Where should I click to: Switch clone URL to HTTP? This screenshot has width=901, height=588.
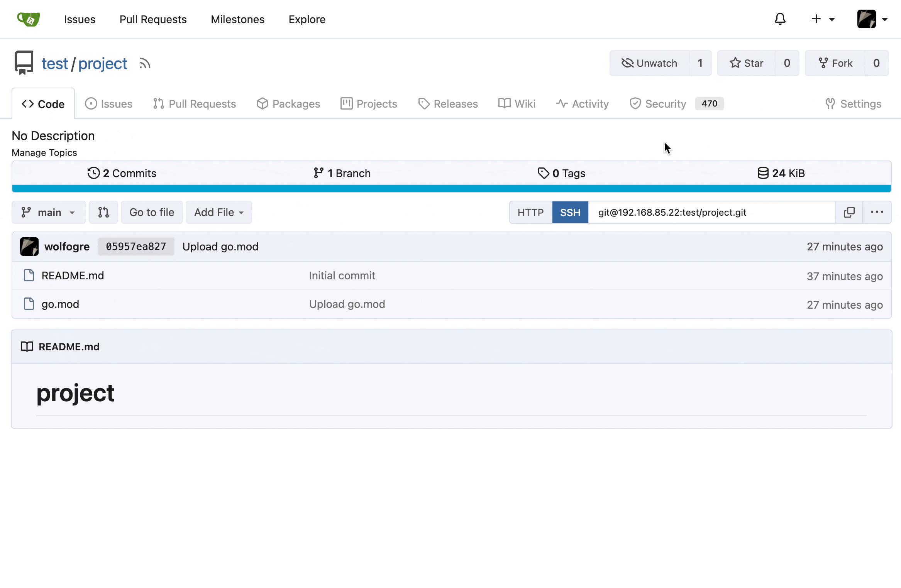[531, 212]
